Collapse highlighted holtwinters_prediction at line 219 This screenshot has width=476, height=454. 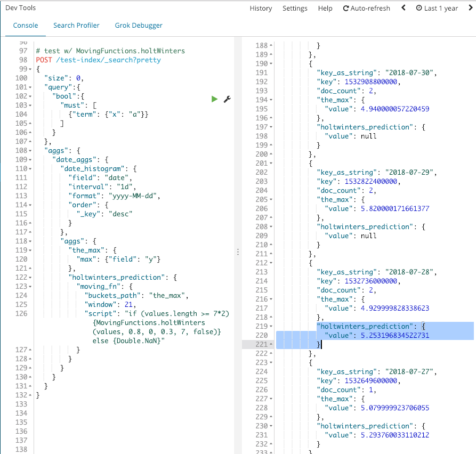point(271,327)
